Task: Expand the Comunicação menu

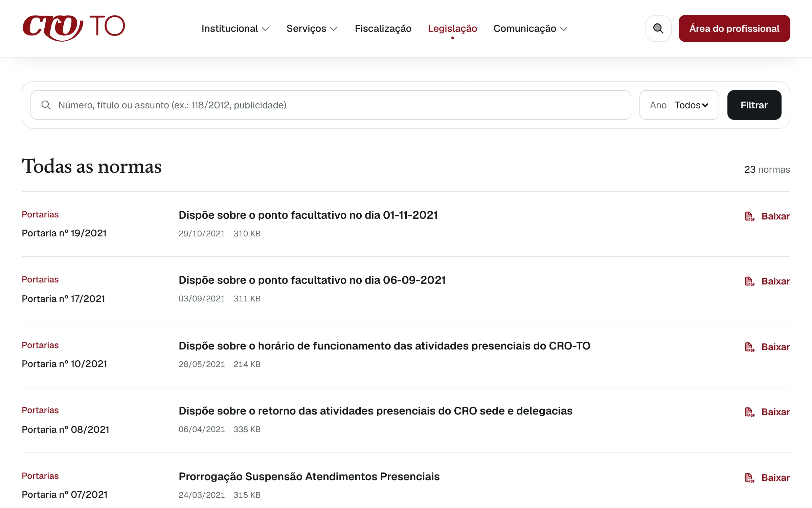Action: (x=531, y=28)
